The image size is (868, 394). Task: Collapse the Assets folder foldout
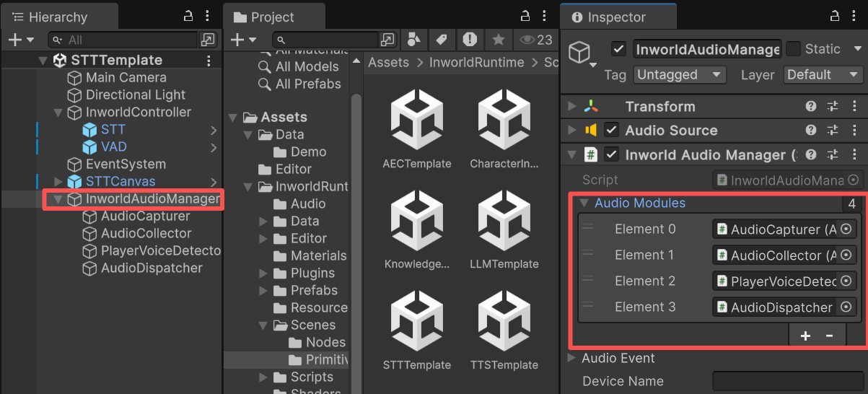tap(233, 118)
